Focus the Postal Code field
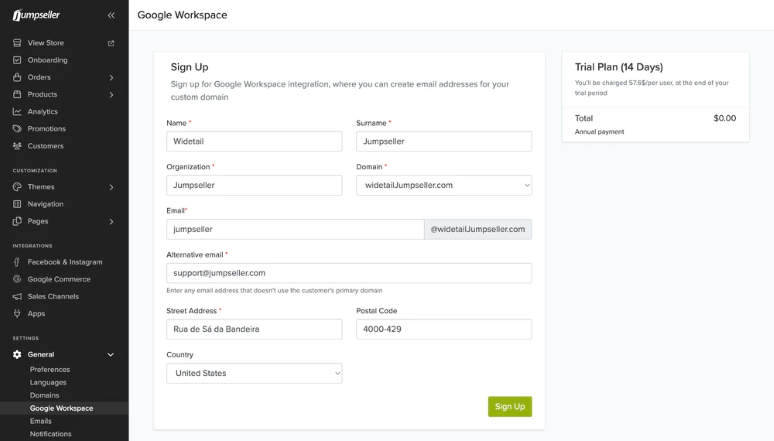This screenshot has height=441, width=774. (443, 329)
